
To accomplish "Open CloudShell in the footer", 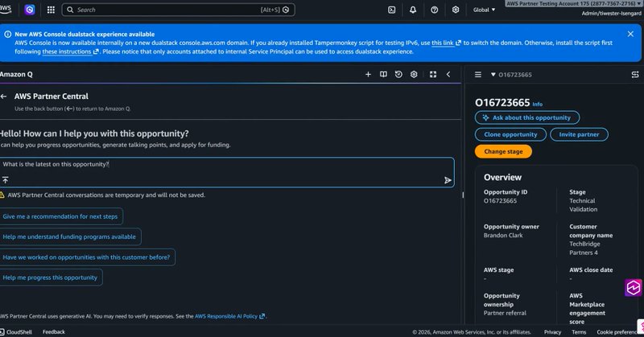I will [x=16, y=331].
